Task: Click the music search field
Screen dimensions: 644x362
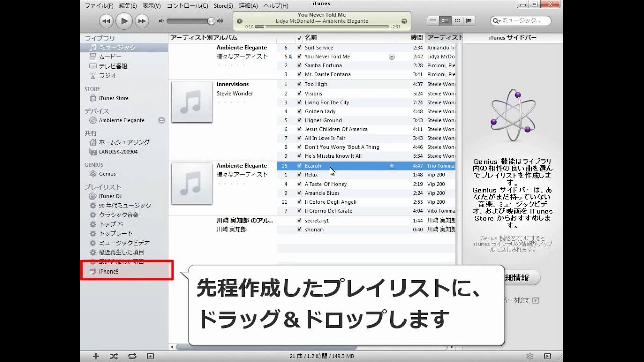Action: [x=520, y=21]
